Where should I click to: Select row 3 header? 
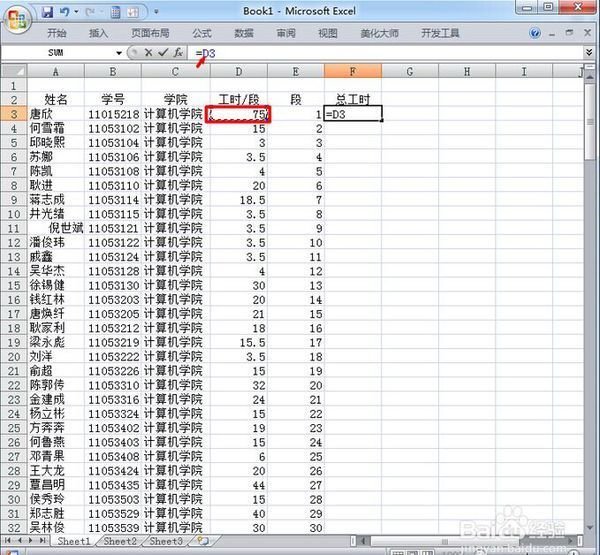point(14,114)
